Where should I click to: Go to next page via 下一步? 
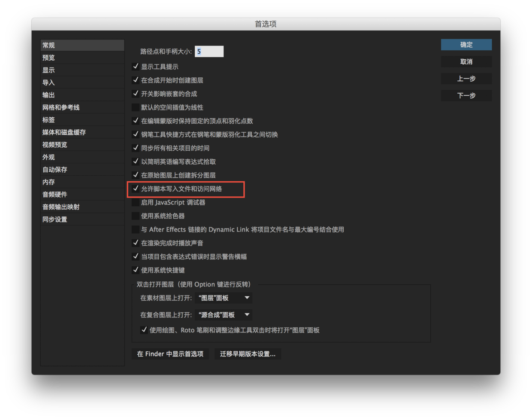[x=466, y=95]
